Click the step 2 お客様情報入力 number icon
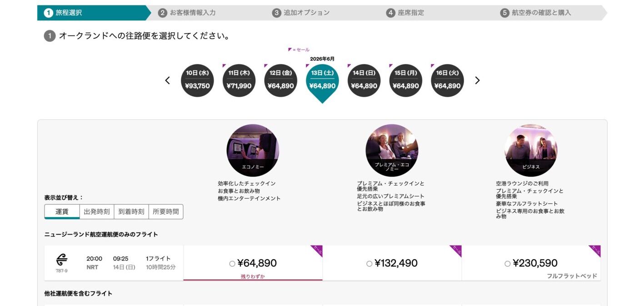 pyautogui.click(x=163, y=13)
